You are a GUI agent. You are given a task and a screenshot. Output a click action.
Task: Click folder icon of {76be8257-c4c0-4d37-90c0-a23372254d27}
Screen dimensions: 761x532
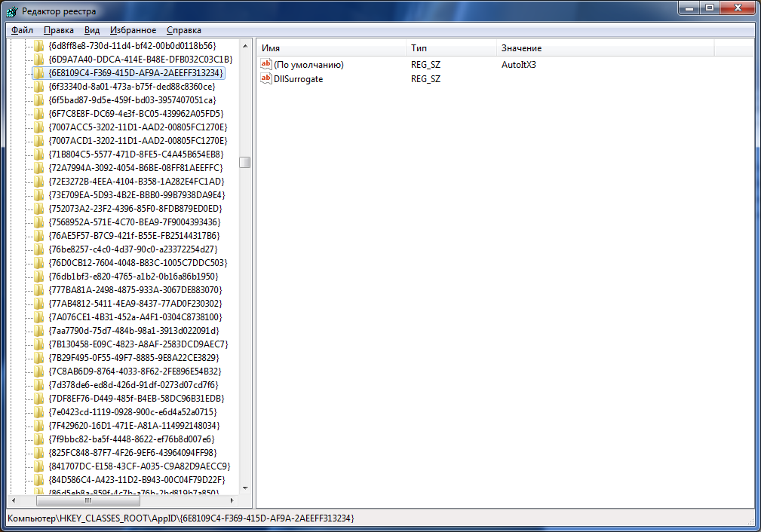tap(38, 249)
